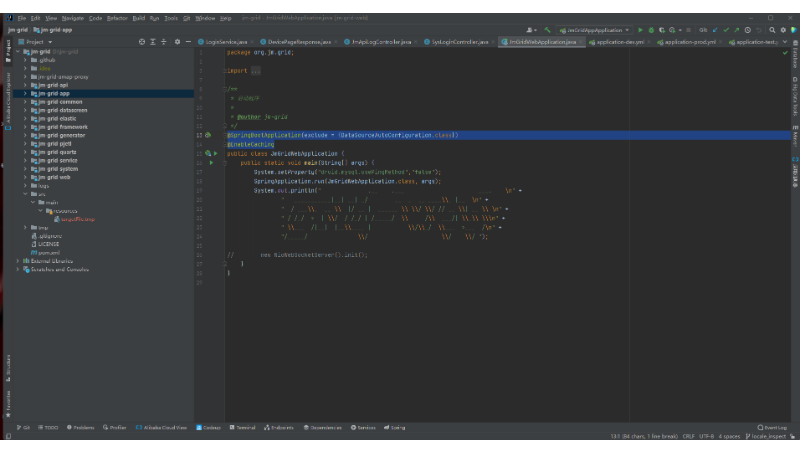This screenshot has width=800, height=453.
Task: Update project with the blue arrow Git icon
Action: [x=715, y=30]
